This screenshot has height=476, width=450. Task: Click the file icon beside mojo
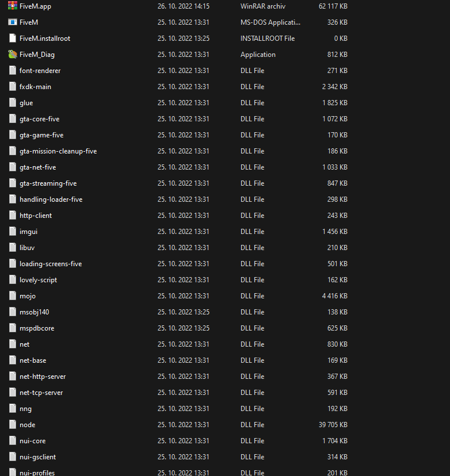13,295
